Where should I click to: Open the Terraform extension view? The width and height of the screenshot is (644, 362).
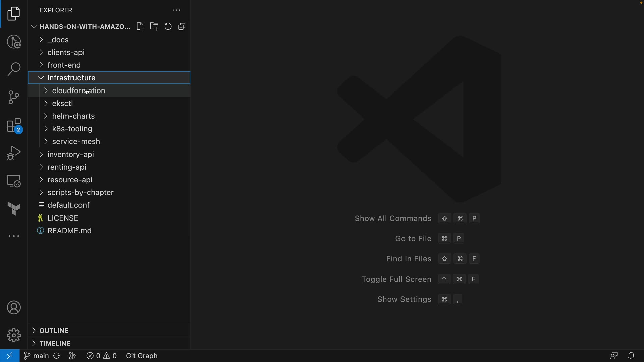[x=14, y=208]
